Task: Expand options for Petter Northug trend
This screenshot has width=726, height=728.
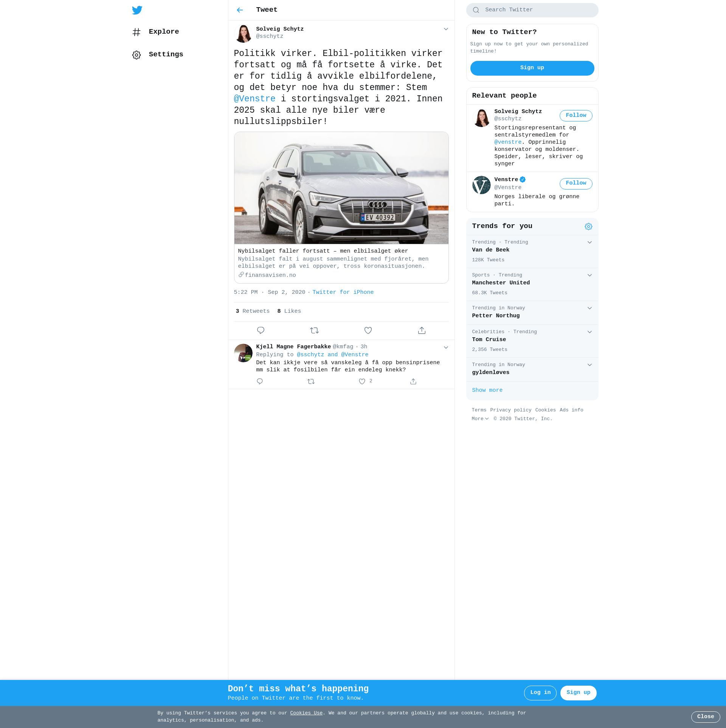Action: tap(589, 308)
